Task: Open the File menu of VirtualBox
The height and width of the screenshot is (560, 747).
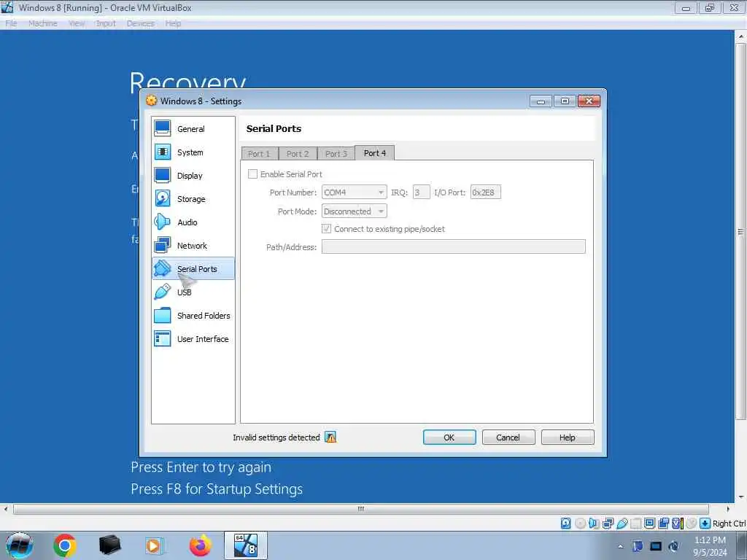Action: pos(12,23)
